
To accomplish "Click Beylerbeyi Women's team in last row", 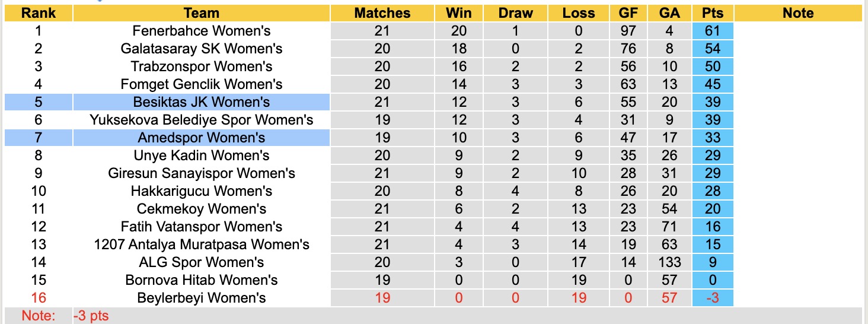I will point(202,298).
